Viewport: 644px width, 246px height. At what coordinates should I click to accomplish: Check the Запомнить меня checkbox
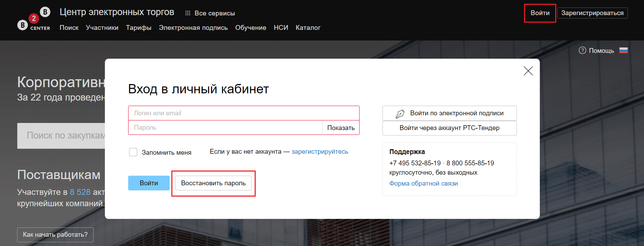(x=133, y=152)
